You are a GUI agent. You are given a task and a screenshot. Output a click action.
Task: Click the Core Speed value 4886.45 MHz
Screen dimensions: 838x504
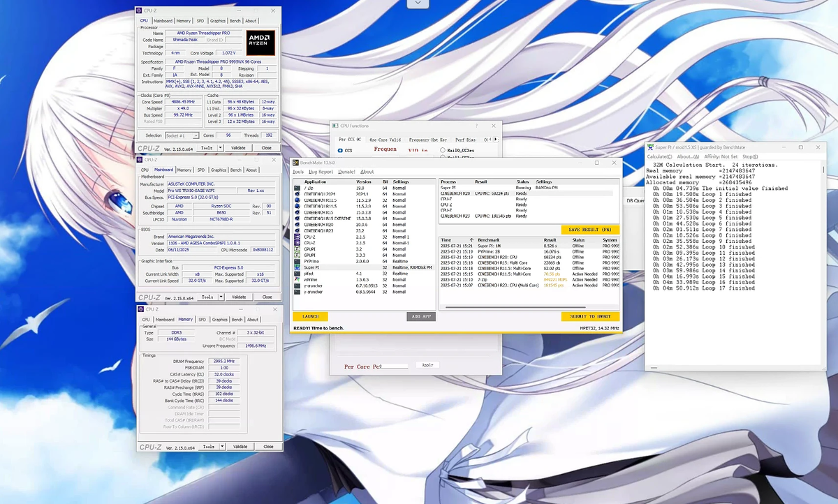tap(183, 102)
